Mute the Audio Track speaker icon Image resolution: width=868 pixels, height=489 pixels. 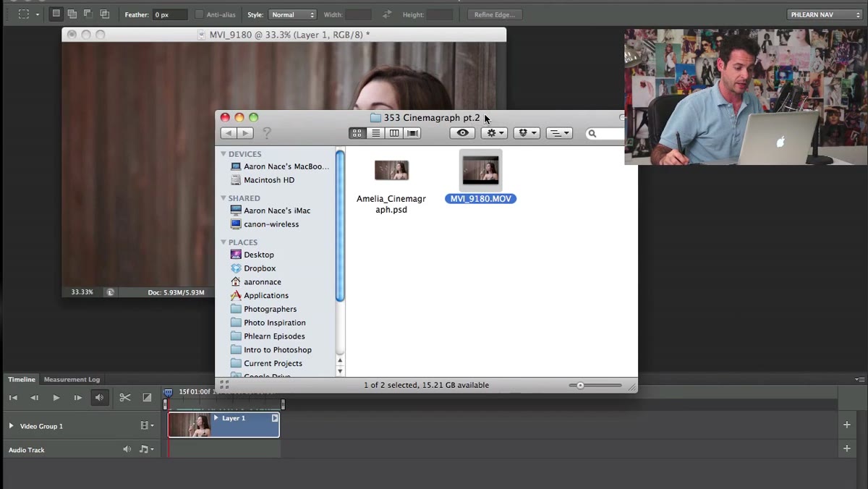coord(127,449)
